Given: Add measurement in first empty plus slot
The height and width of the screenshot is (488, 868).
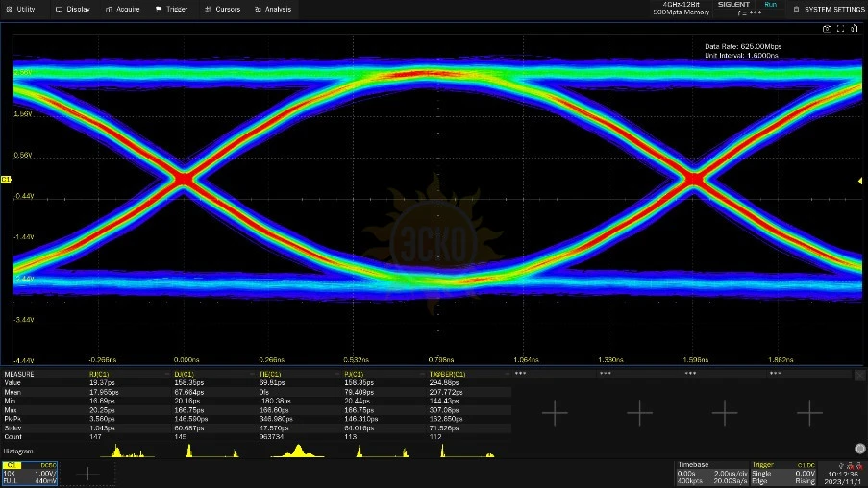Looking at the screenshot, I should pyautogui.click(x=555, y=413).
